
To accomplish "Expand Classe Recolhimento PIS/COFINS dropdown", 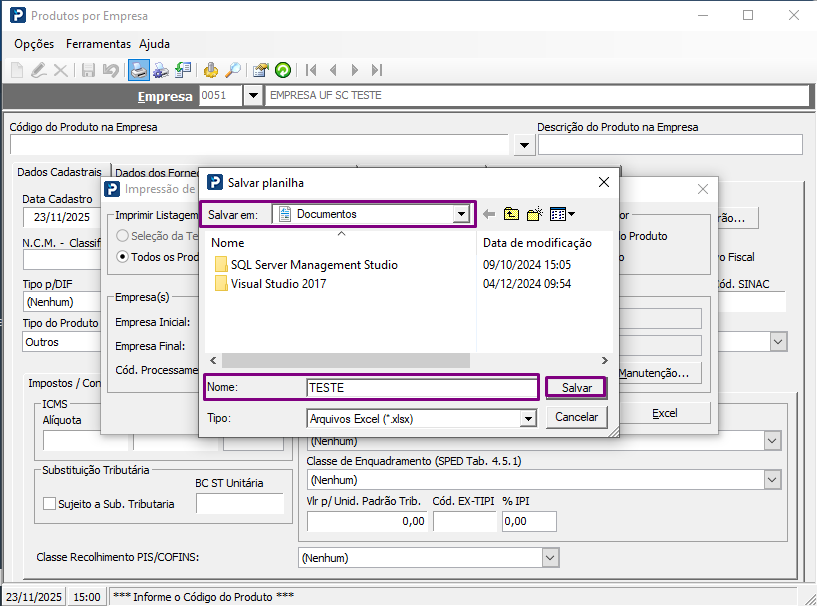I will tap(550, 558).
